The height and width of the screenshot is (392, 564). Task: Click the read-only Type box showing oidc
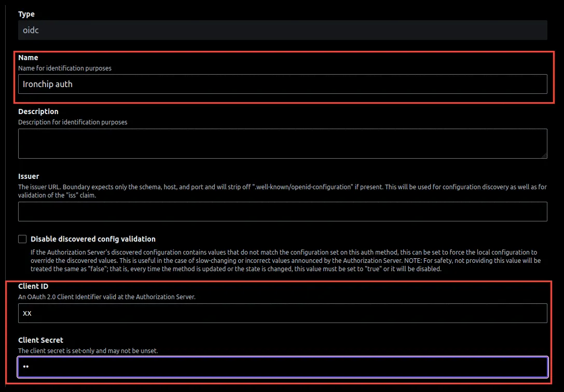coord(283,30)
